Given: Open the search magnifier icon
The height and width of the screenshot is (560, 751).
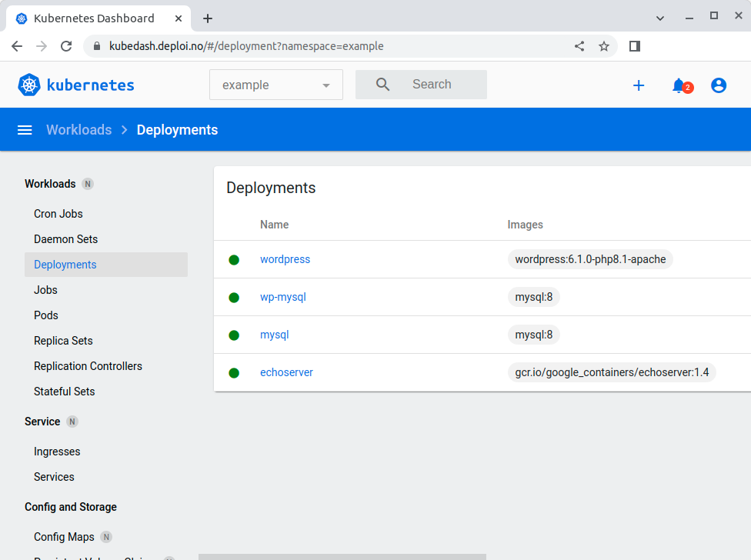Looking at the screenshot, I should tap(382, 85).
